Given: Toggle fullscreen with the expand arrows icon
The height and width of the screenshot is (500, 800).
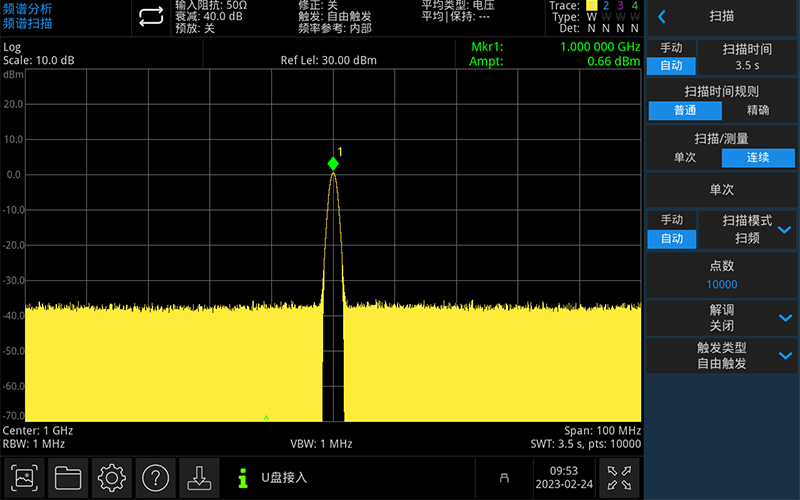Looking at the screenshot, I should [619, 478].
